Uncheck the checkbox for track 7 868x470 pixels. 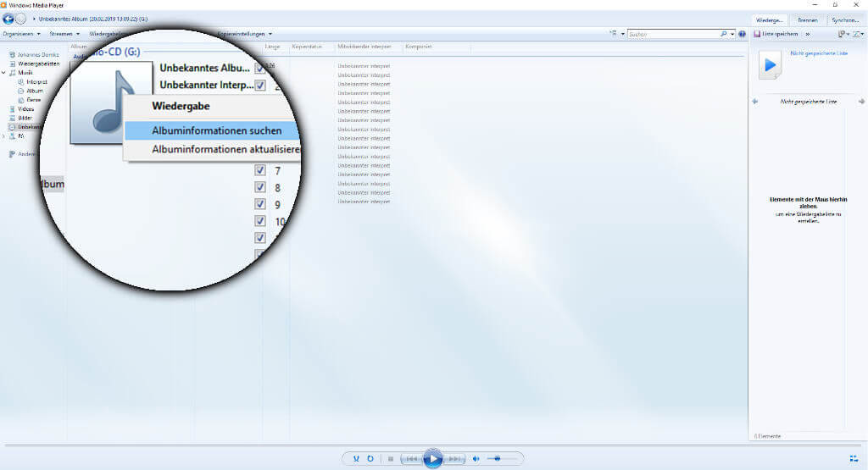click(x=259, y=170)
